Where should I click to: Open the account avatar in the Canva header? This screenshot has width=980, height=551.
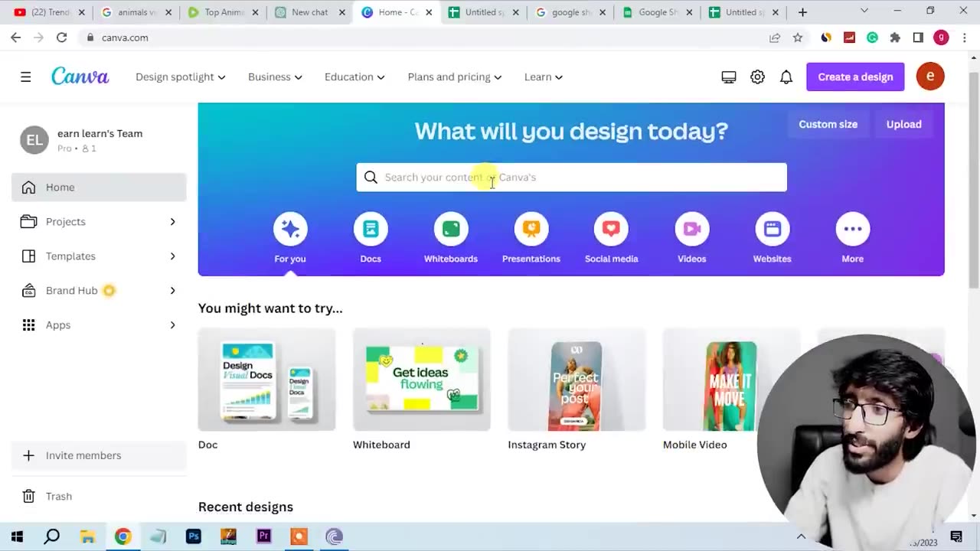click(930, 77)
